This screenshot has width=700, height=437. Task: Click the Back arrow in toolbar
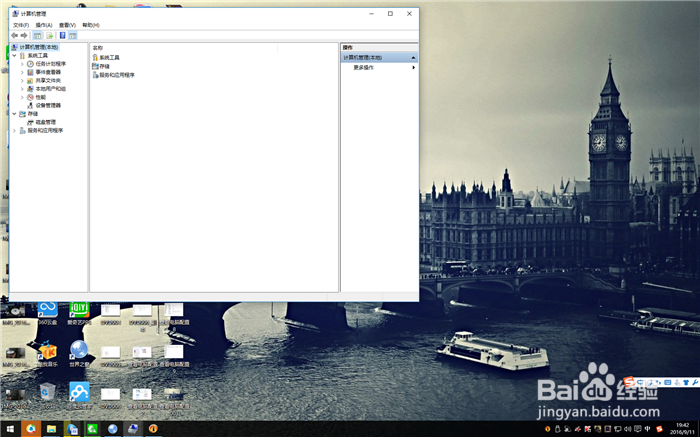pyautogui.click(x=14, y=35)
